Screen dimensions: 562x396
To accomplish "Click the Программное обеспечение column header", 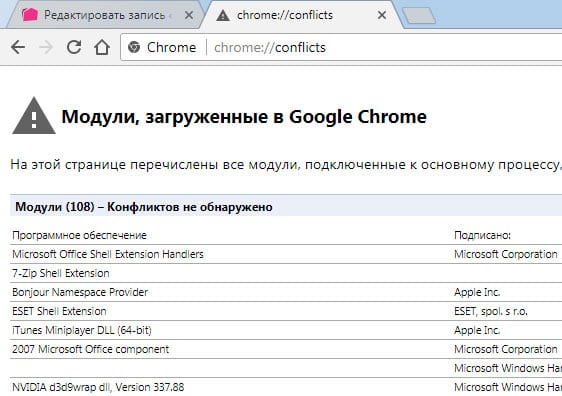I will pos(79,235).
